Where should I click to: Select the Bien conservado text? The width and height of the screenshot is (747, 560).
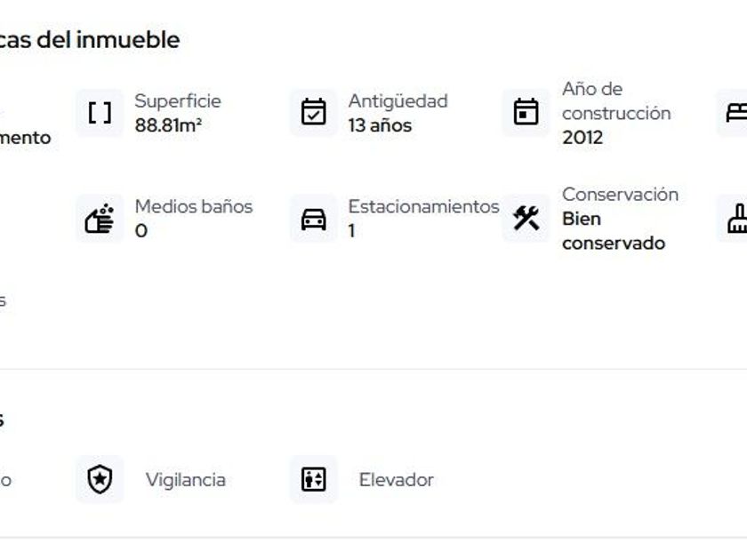[613, 231]
